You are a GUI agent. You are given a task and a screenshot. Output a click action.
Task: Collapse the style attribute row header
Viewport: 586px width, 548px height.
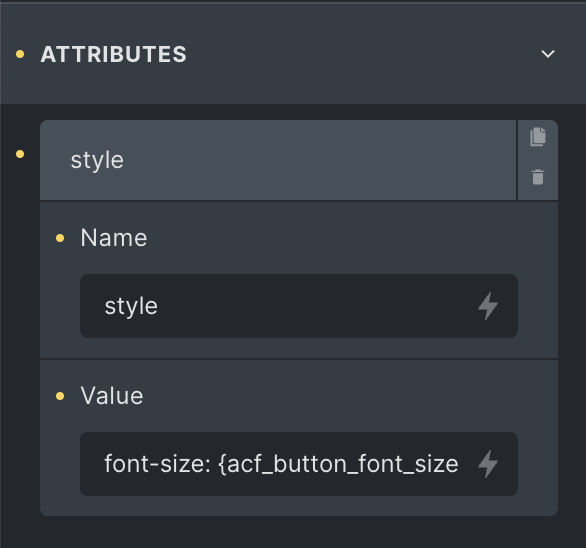(278, 160)
